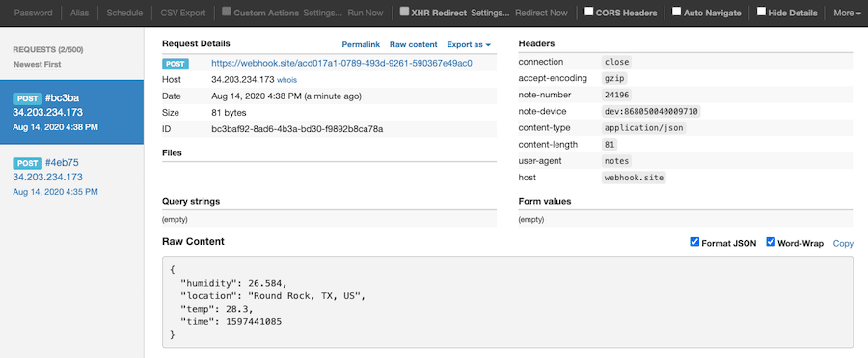
Task: Click the time 1597441085 JSON line
Action: tap(231, 322)
